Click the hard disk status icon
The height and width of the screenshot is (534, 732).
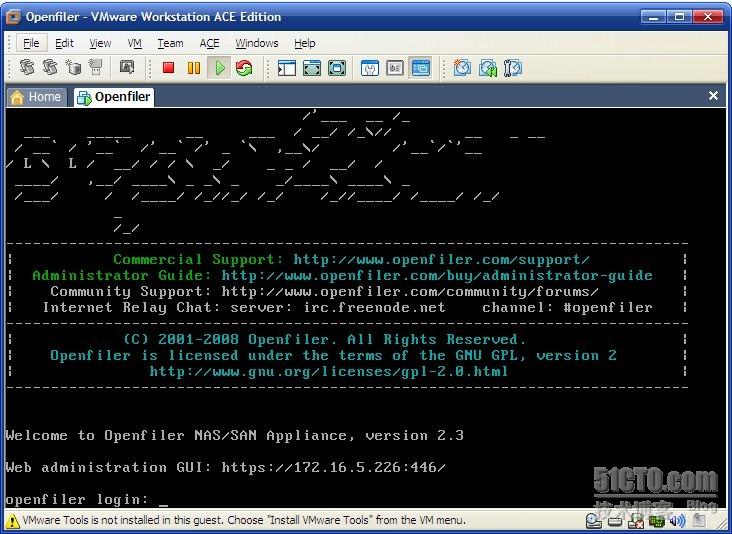(615, 521)
